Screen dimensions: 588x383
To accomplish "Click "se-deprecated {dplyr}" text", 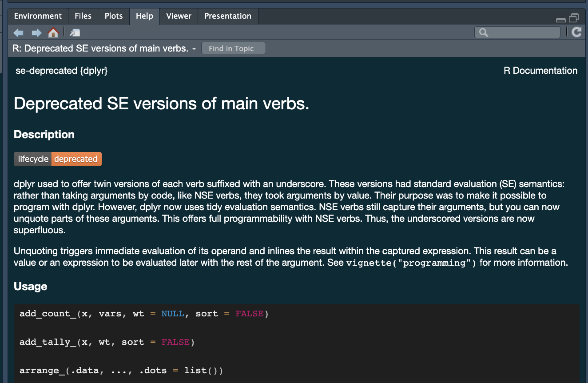I will [61, 71].
